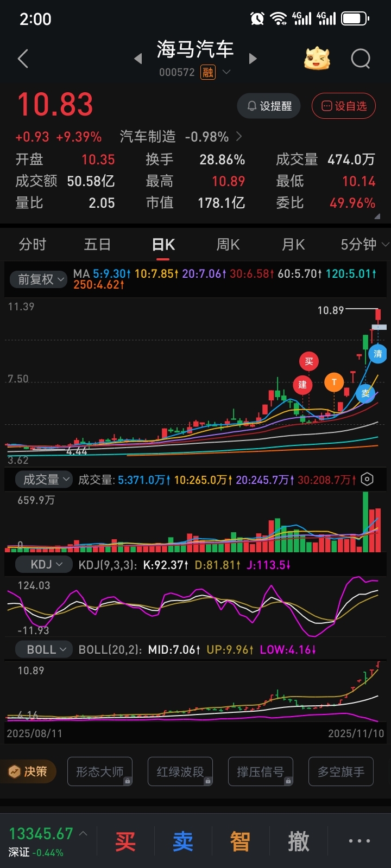Switch to 五日 tab
Screen dimensions: 391x868
(98, 245)
